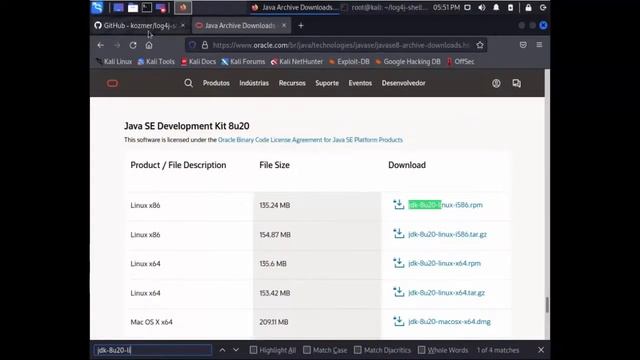Click the lock screen icon
Image resolution: width=640 pixels, height=360 pixels.
(528, 8)
